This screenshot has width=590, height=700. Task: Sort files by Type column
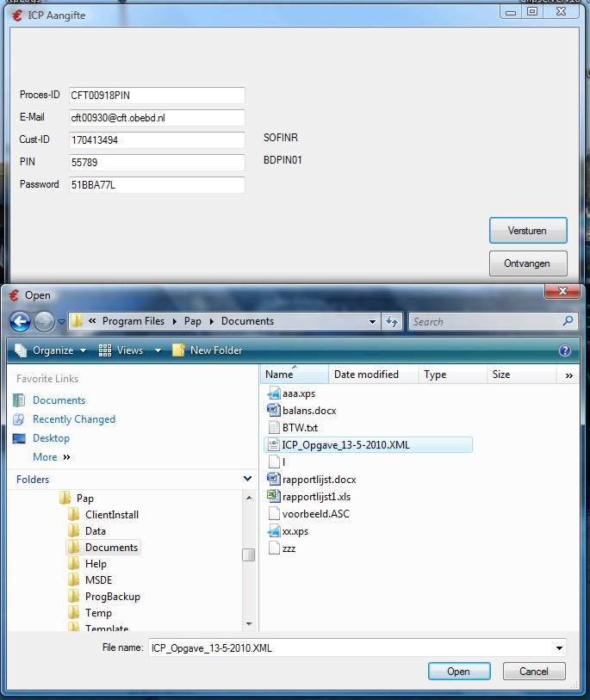coord(436,375)
